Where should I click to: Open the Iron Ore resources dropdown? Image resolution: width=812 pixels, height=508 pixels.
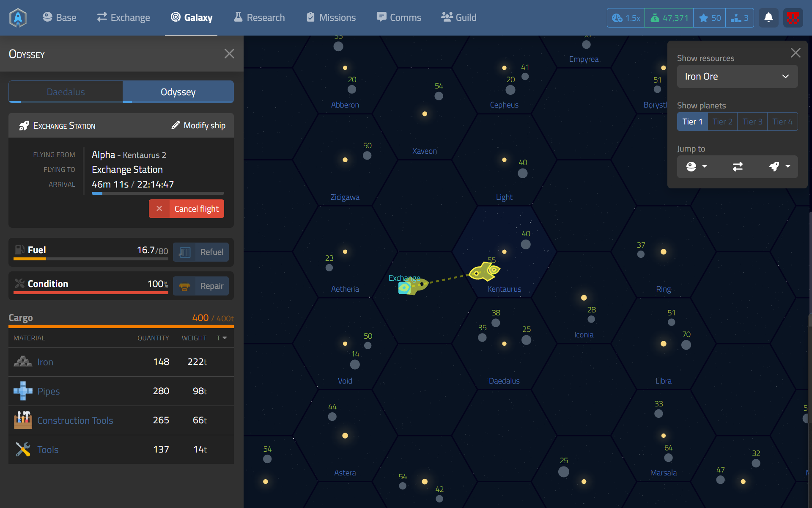tap(737, 77)
